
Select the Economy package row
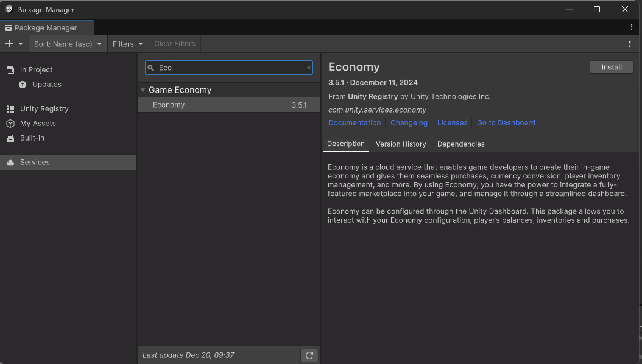[x=229, y=105]
